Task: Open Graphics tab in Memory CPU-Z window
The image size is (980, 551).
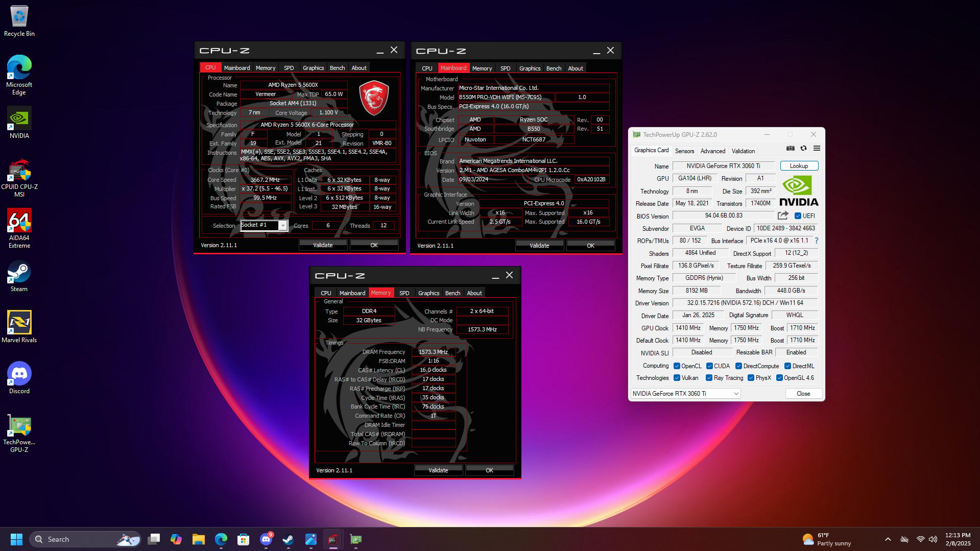Action: [x=428, y=293]
